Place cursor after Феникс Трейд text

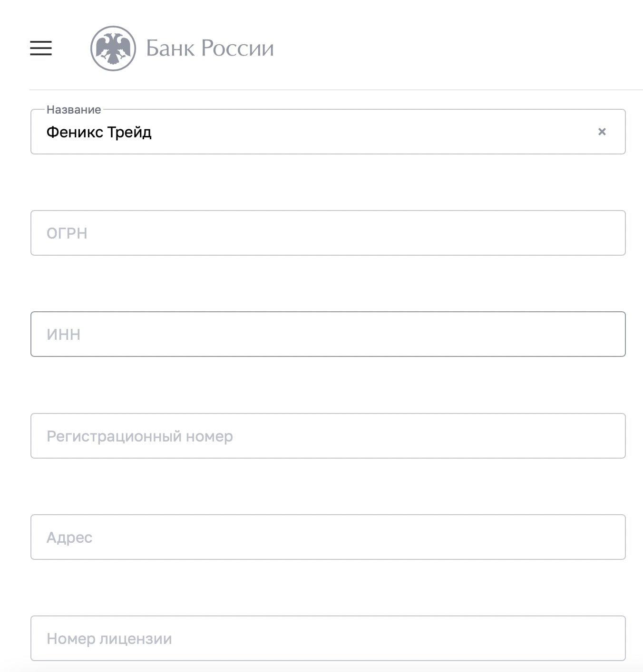(154, 132)
